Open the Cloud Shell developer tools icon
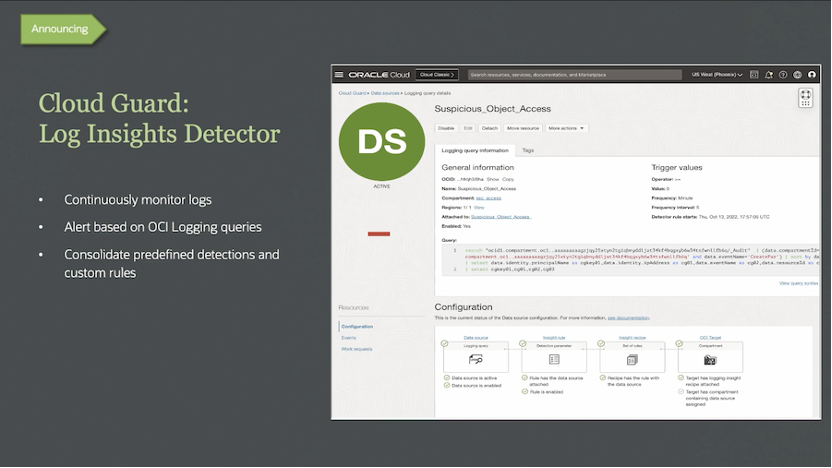Image resolution: width=832 pixels, height=468 pixels. pos(754,75)
